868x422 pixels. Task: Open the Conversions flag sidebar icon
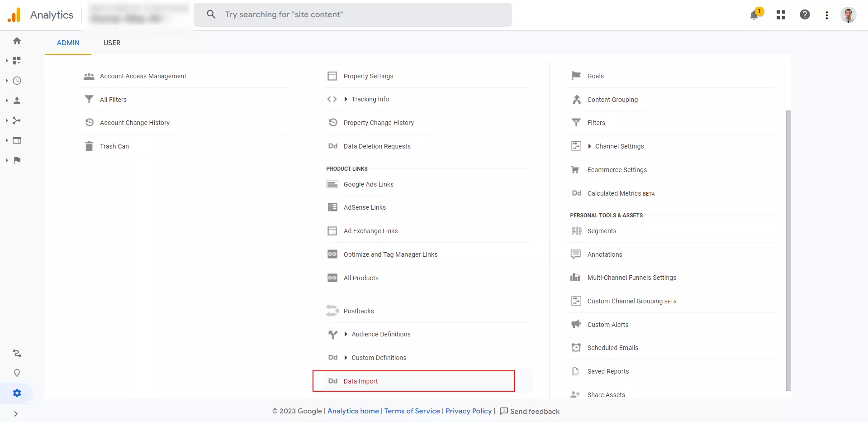point(17,160)
